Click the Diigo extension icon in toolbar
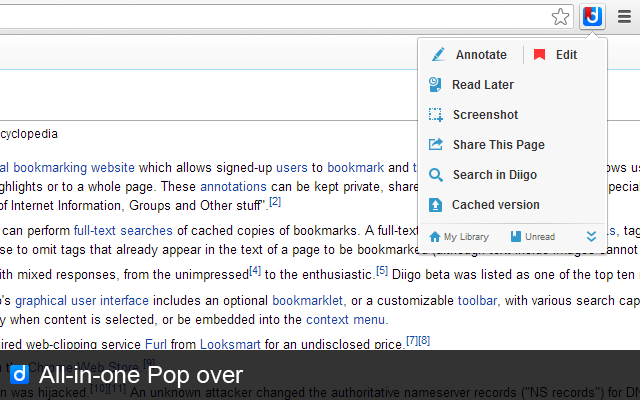This screenshot has height=400, width=640. [x=592, y=17]
